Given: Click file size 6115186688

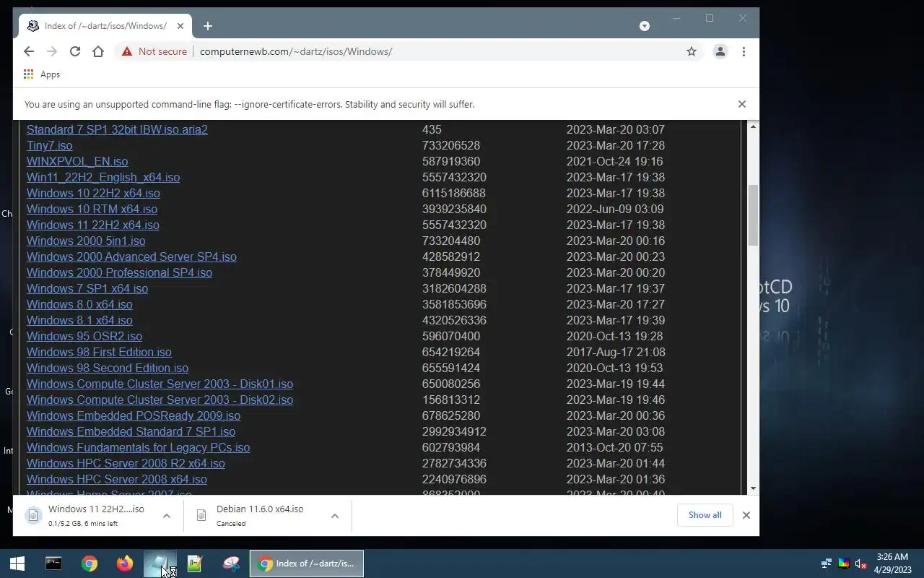Looking at the screenshot, I should click(x=454, y=193).
